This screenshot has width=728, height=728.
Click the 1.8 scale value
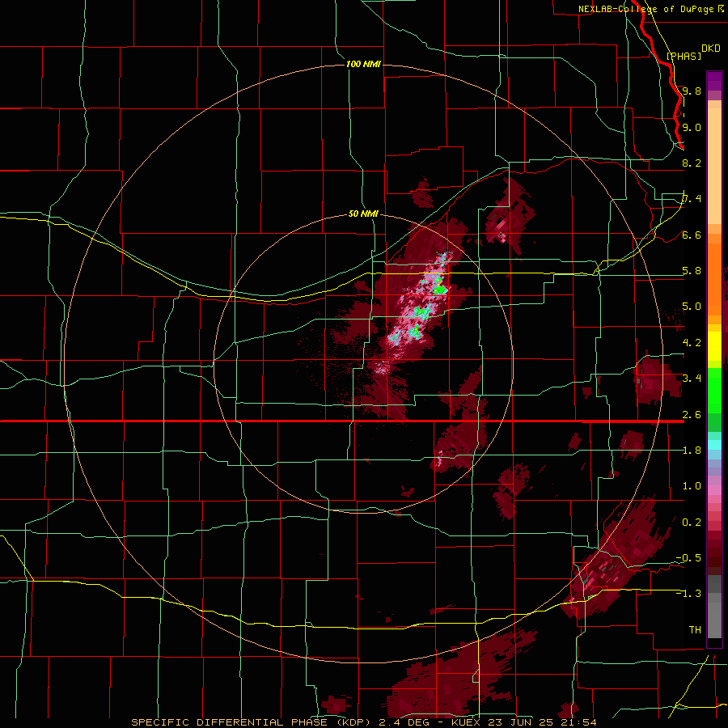pyautogui.click(x=692, y=451)
